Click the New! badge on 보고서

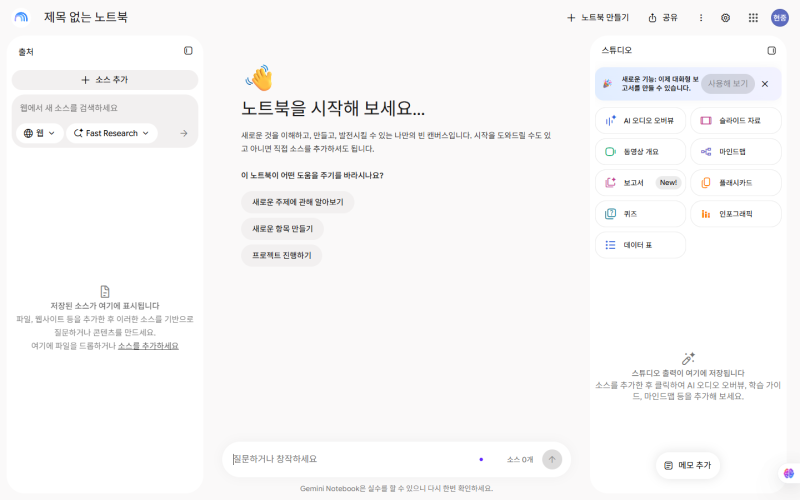[x=668, y=183]
